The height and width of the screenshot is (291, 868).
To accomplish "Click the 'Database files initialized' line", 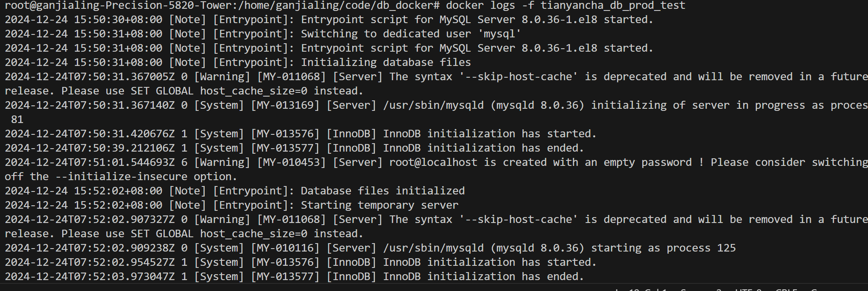I will pyautogui.click(x=235, y=191).
